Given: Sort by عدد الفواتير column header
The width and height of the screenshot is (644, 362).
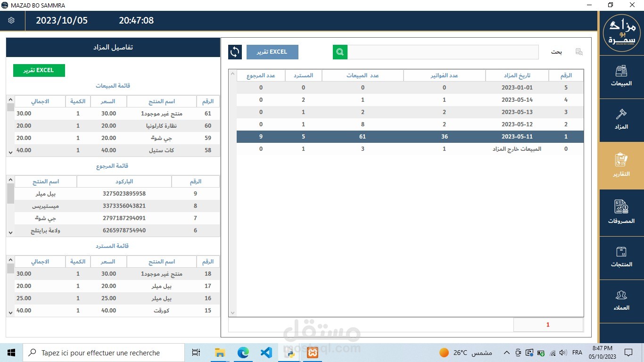Looking at the screenshot, I should (x=445, y=75).
